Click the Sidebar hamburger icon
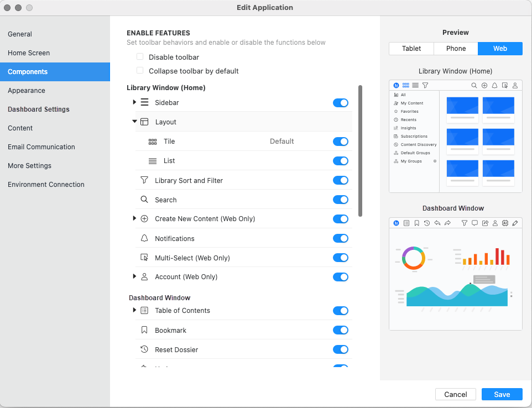This screenshot has height=408, width=532. [x=144, y=102]
